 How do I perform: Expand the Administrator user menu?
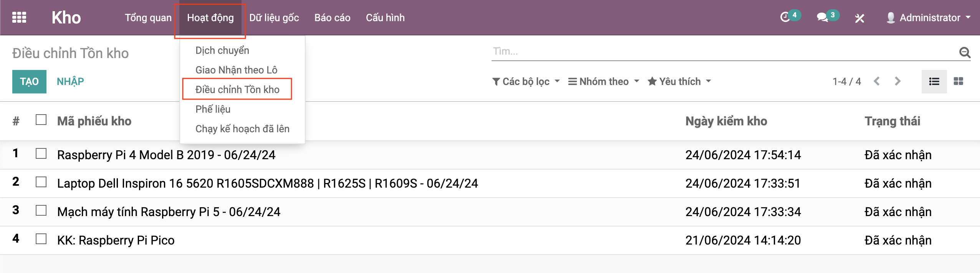929,18
